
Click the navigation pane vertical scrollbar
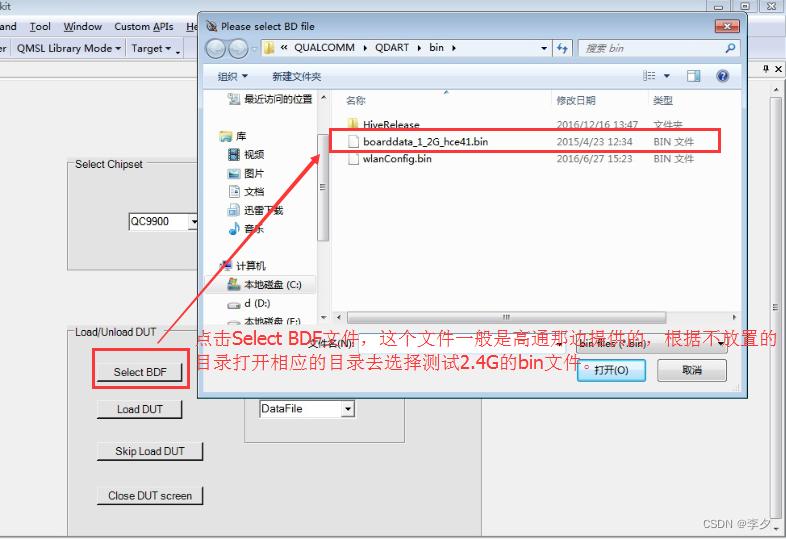323,187
